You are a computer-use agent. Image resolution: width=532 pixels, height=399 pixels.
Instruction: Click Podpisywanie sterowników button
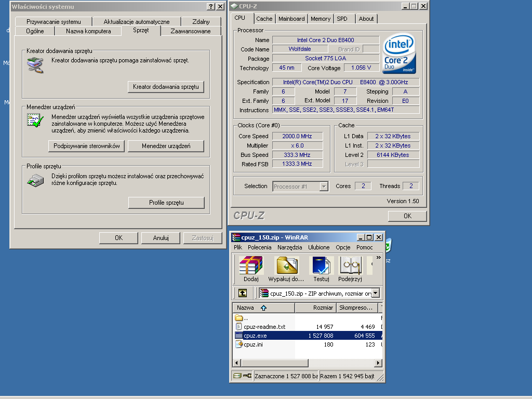click(x=87, y=146)
